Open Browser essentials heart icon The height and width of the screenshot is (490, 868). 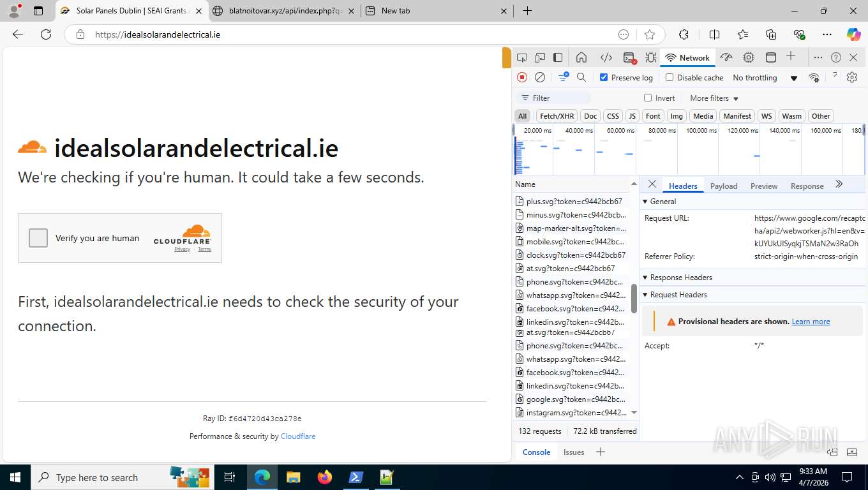(799, 34)
